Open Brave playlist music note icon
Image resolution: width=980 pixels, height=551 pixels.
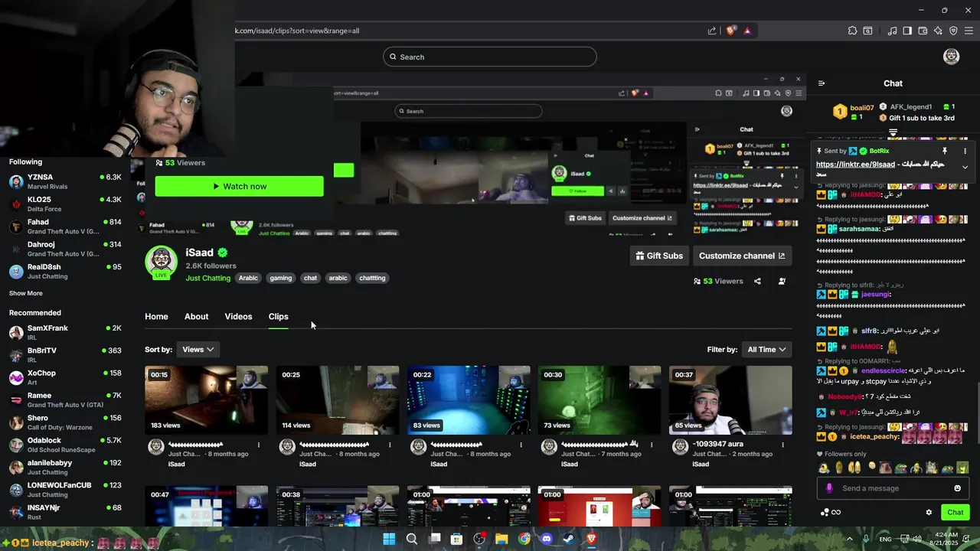click(x=892, y=31)
